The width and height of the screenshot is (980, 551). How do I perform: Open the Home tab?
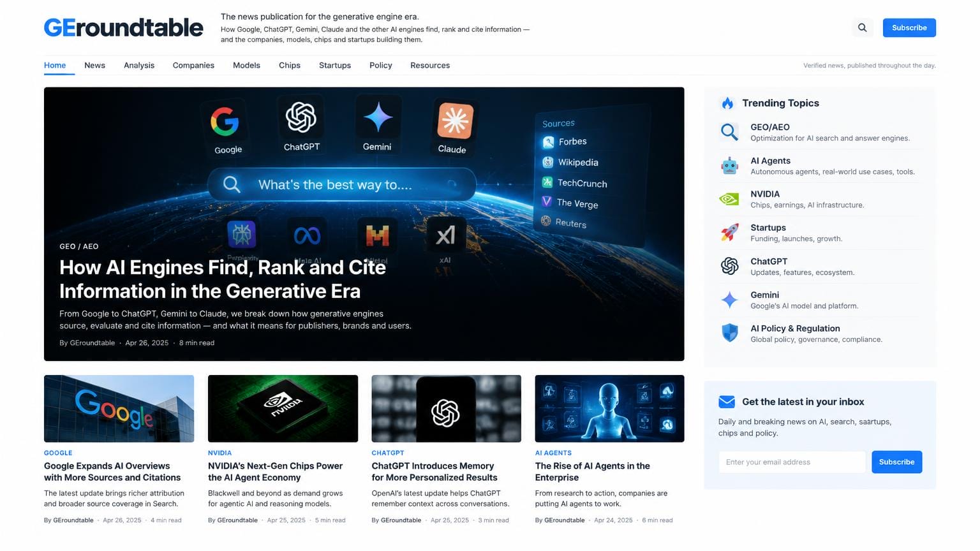point(55,65)
